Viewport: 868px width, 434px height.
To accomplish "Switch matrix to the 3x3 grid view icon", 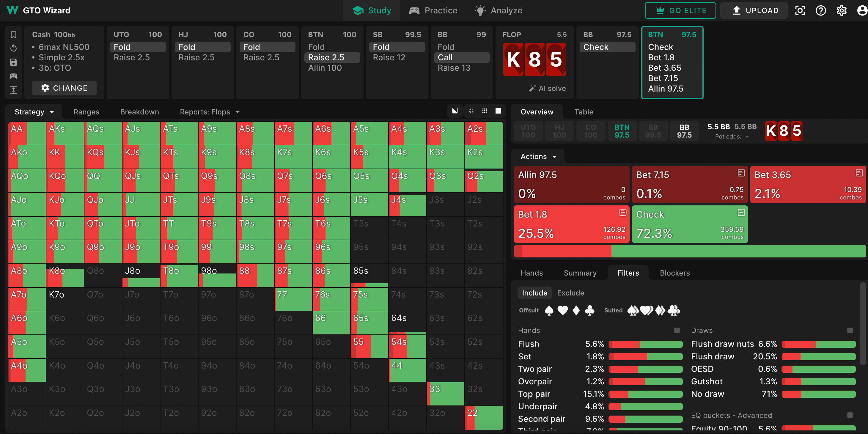I will point(485,111).
